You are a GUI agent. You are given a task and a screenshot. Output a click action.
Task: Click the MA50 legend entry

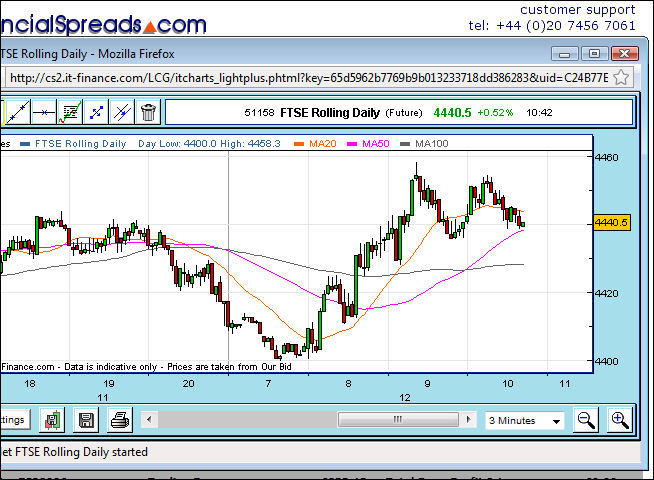click(x=368, y=144)
